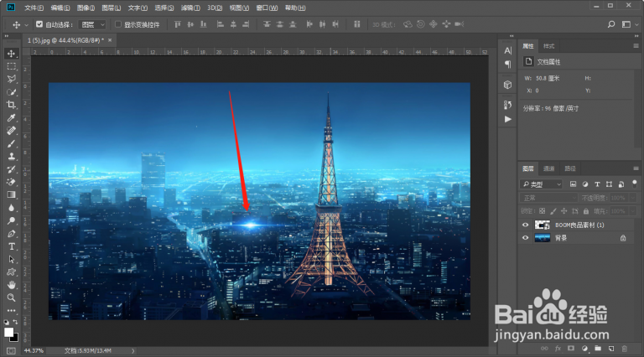644x357 pixels.
Task: Open the extra tools ellipsis menu
Action: pos(11,311)
